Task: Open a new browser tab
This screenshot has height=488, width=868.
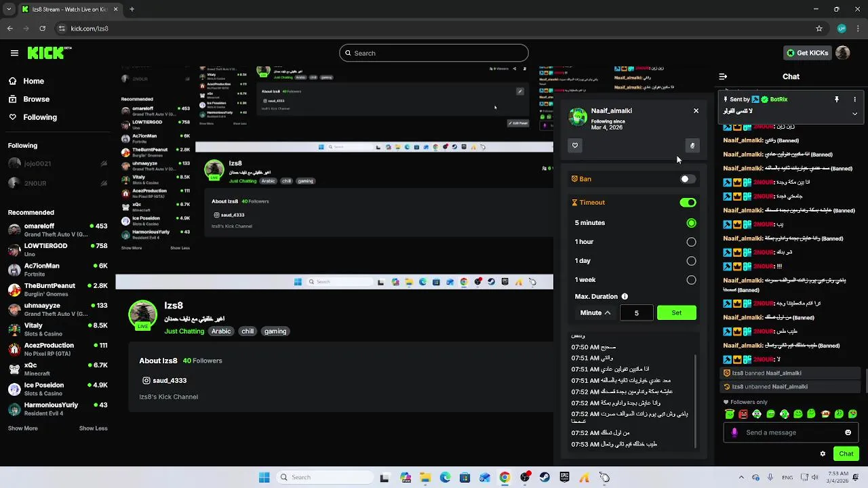Action: (x=132, y=9)
